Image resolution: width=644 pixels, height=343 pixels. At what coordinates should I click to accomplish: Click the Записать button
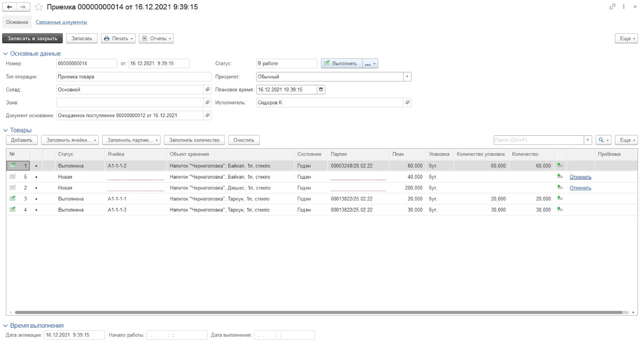82,38
